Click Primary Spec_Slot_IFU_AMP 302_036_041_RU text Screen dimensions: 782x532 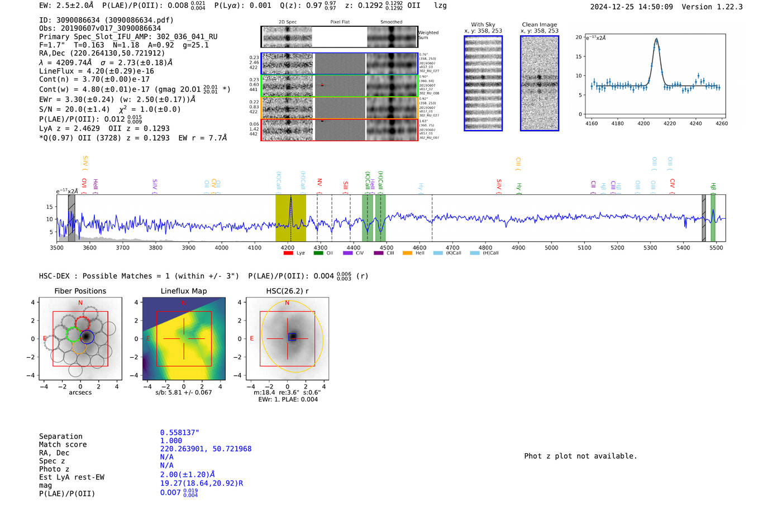tap(128, 37)
